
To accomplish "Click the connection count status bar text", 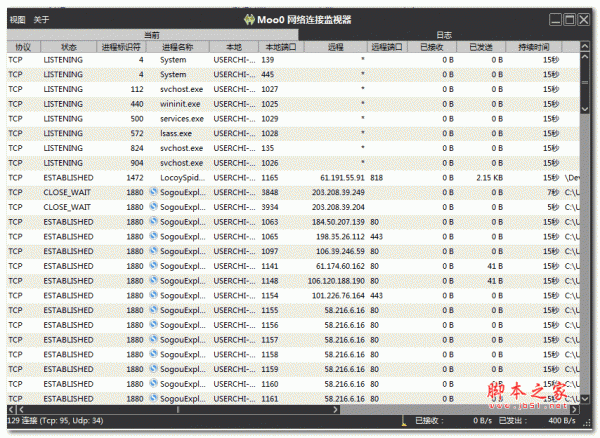I will [x=55, y=421].
